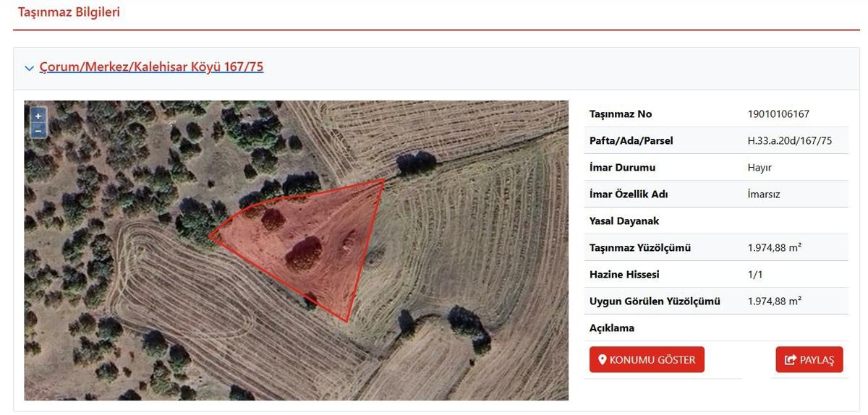Open the Çorum/Merkez/Kalehisar Köyü 167/75 link
Viewport: 868px width, 415px height.
(151, 67)
